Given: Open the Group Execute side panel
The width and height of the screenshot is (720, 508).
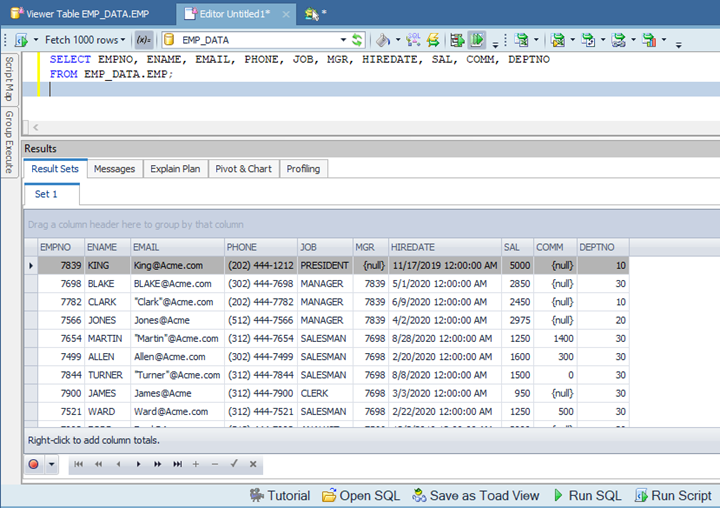Looking at the screenshot, I should 9,141.
